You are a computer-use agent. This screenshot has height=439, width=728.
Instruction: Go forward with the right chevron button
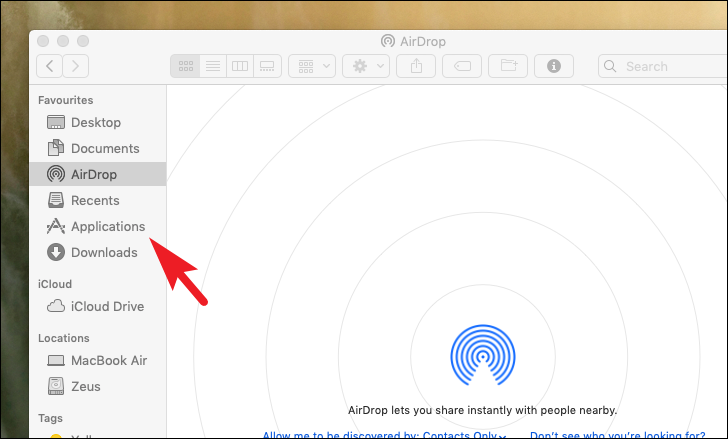76,66
